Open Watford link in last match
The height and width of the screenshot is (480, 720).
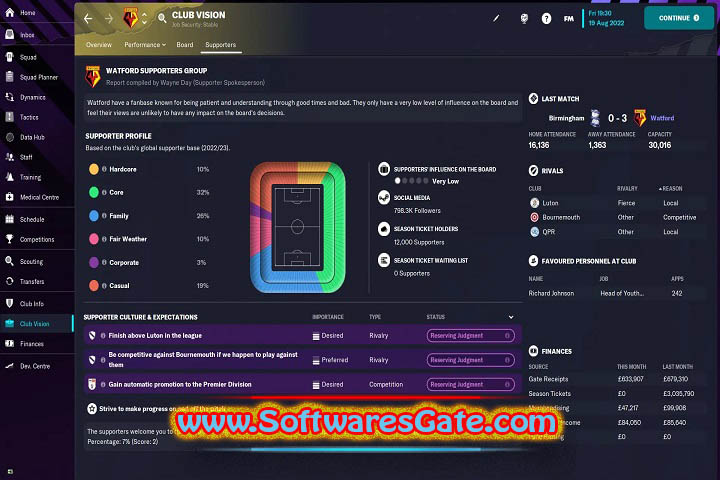[x=662, y=118]
